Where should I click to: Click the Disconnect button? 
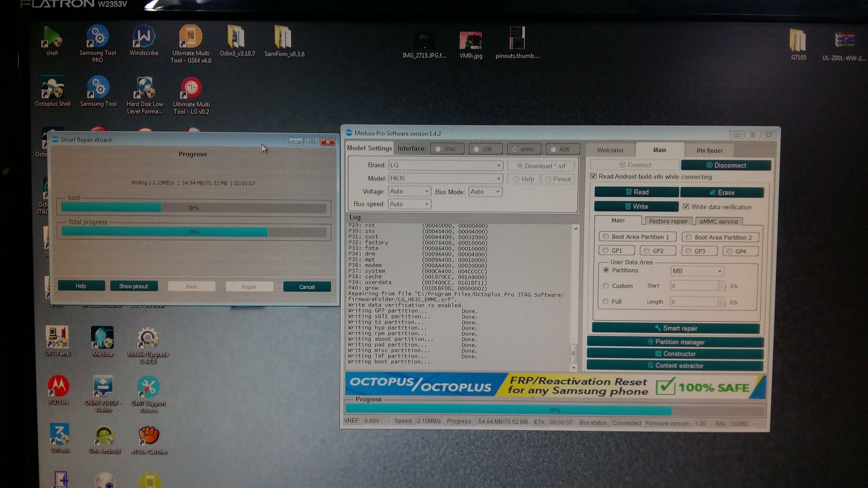pyautogui.click(x=726, y=165)
